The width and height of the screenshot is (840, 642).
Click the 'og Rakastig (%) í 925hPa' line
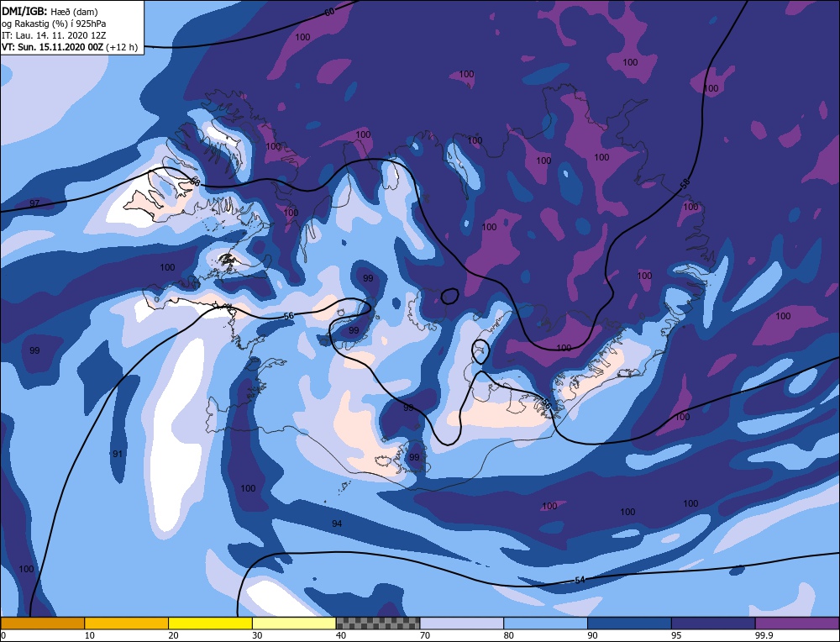click(54, 24)
